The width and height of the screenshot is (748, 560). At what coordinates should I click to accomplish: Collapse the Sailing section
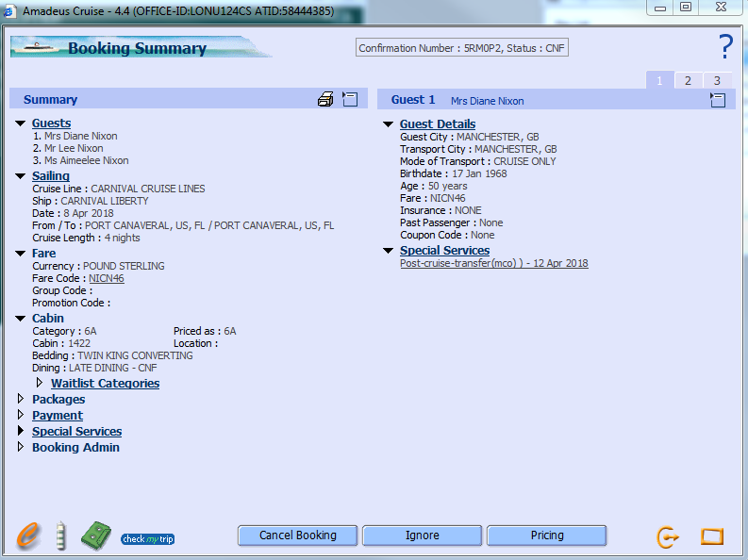(x=20, y=176)
